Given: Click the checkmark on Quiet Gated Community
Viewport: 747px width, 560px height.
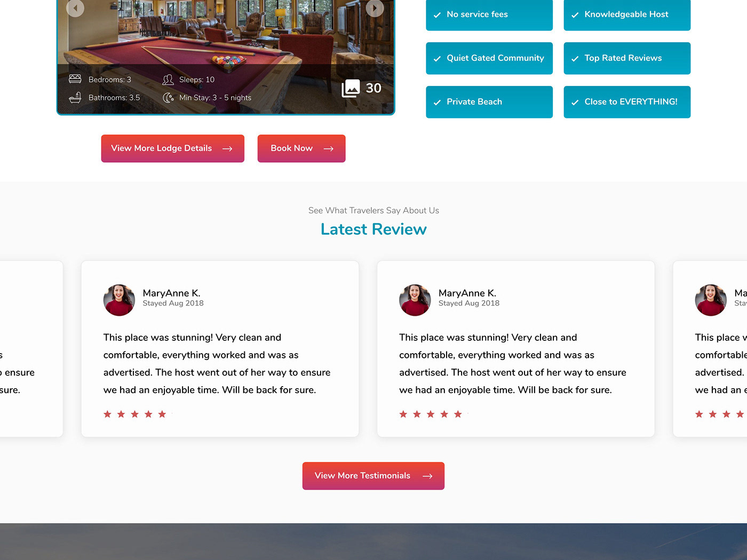Looking at the screenshot, I should point(437,59).
